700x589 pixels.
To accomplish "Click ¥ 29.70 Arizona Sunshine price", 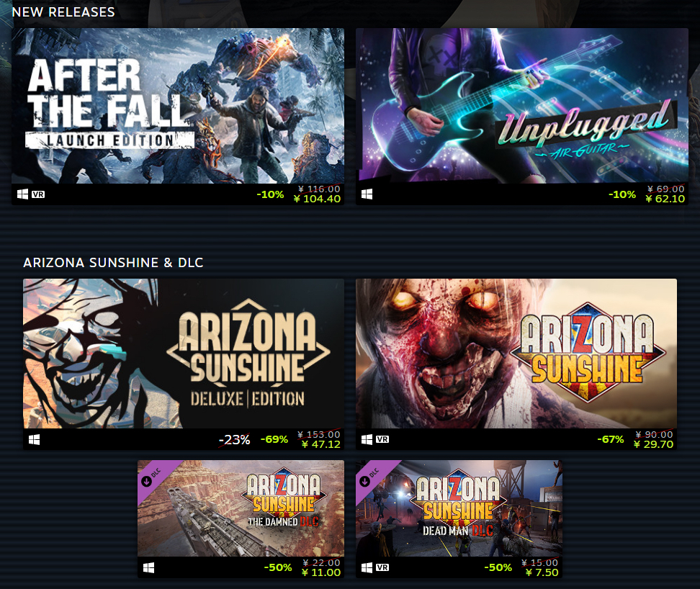I will click(x=653, y=444).
